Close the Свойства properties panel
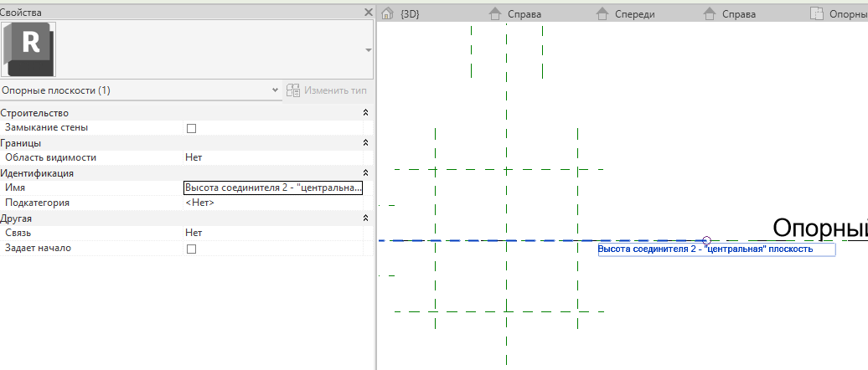This screenshot has width=868, height=370. coord(368,13)
